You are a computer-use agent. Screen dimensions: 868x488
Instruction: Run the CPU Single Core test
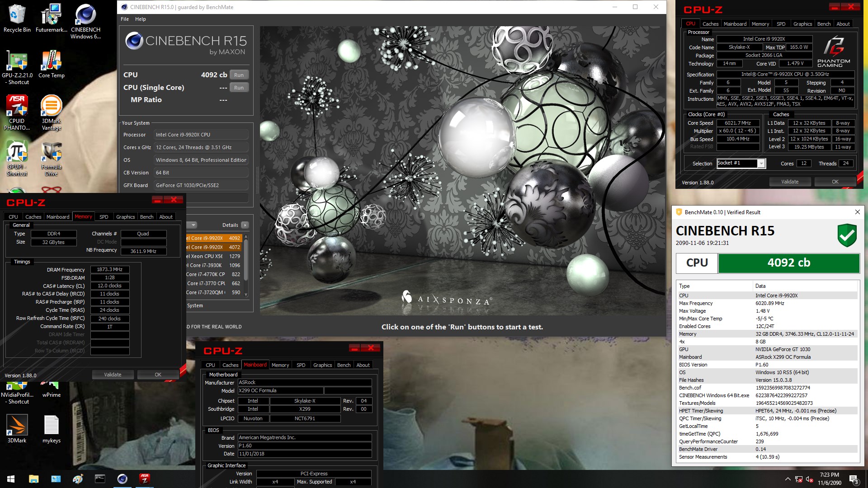point(239,88)
